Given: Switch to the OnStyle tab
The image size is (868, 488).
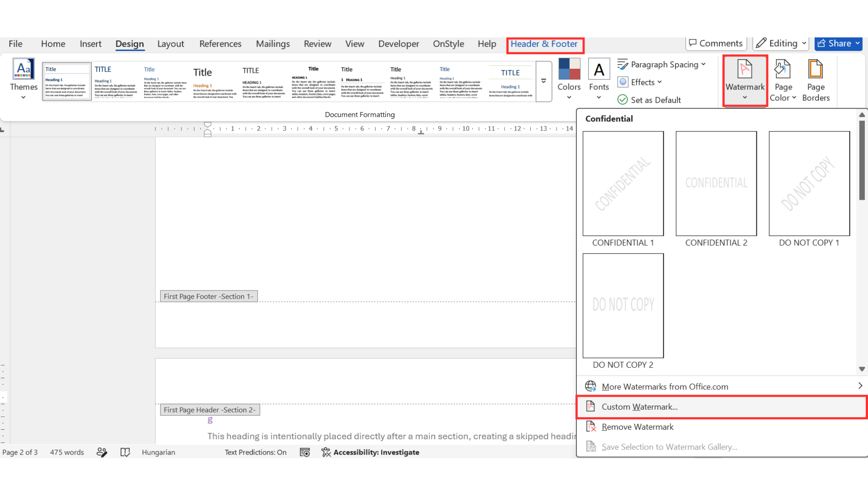Looking at the screenshot, I should pos(448,44).
